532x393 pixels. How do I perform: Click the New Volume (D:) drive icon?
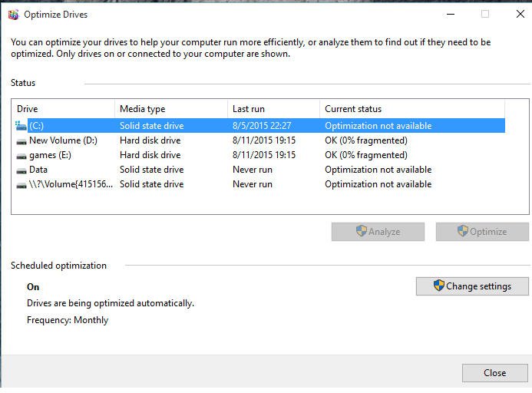click(x=21, y=141)
